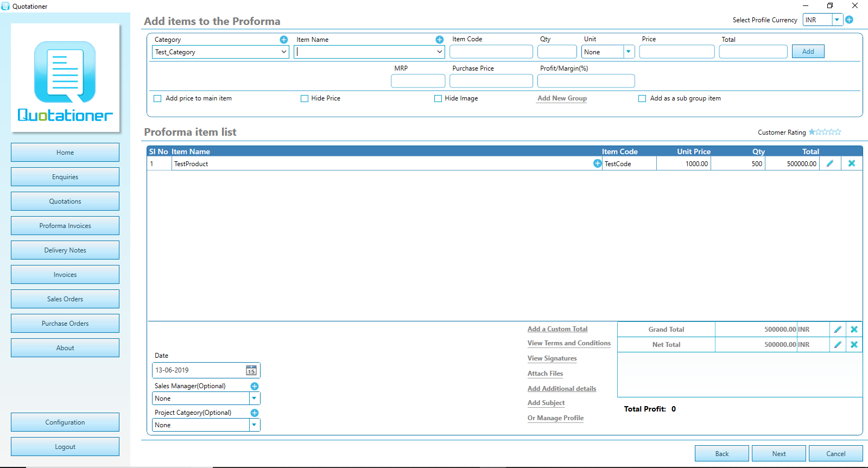
Task: Open Proforma Invoices section
Action: (x=65, y=226)
